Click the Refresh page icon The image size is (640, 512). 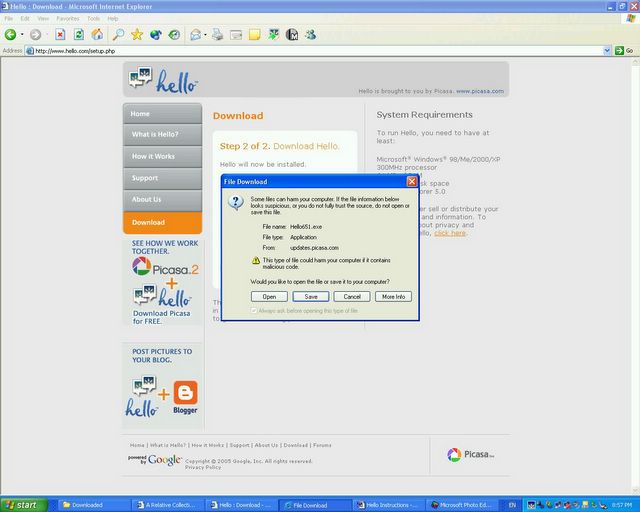tap(79, 35)
